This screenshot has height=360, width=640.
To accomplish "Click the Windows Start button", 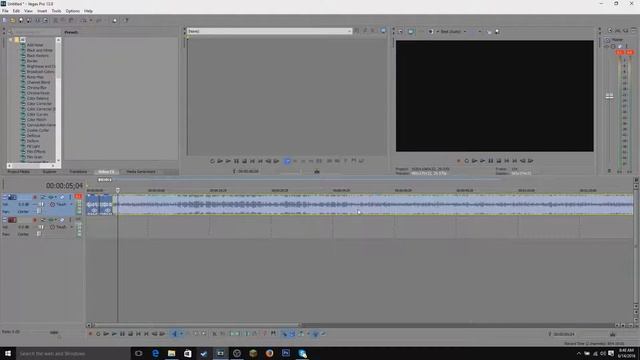I will click(x=7, y=353).
